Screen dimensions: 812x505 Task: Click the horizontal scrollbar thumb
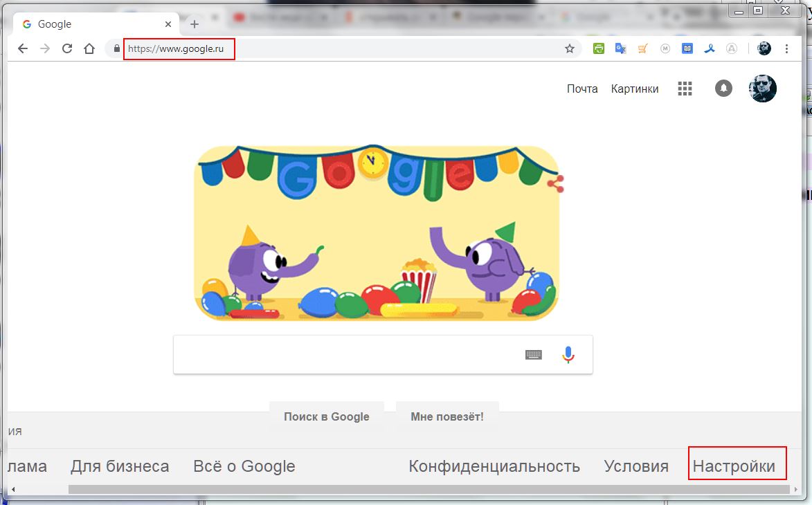tap(427, 490)
